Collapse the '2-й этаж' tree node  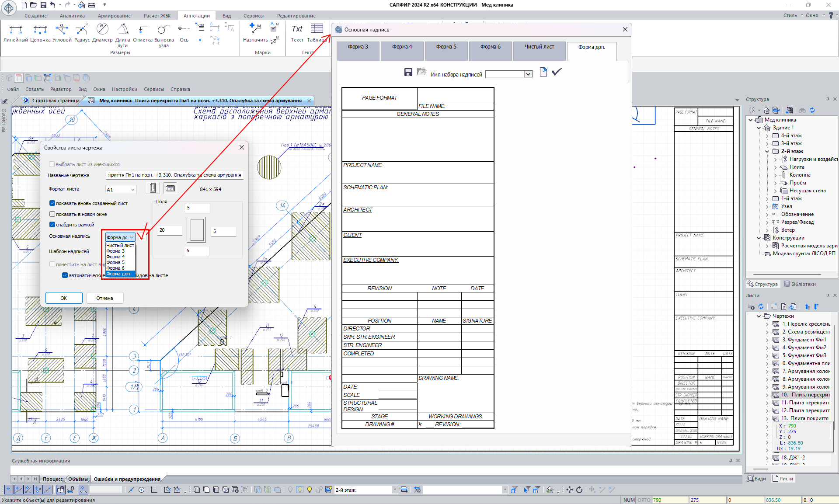pos(767,151)
